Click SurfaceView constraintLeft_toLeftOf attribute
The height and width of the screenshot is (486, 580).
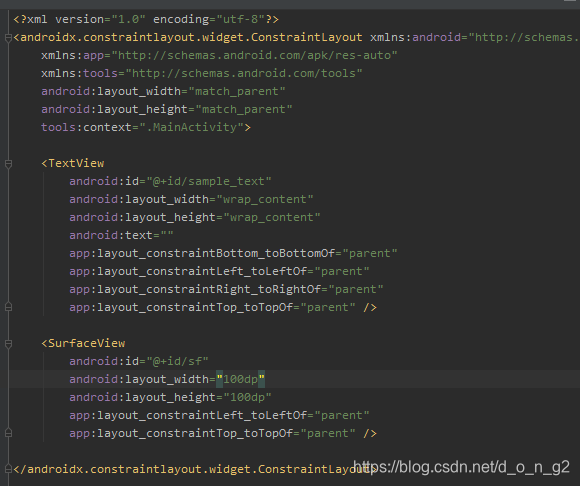click(x=219, y=415)
